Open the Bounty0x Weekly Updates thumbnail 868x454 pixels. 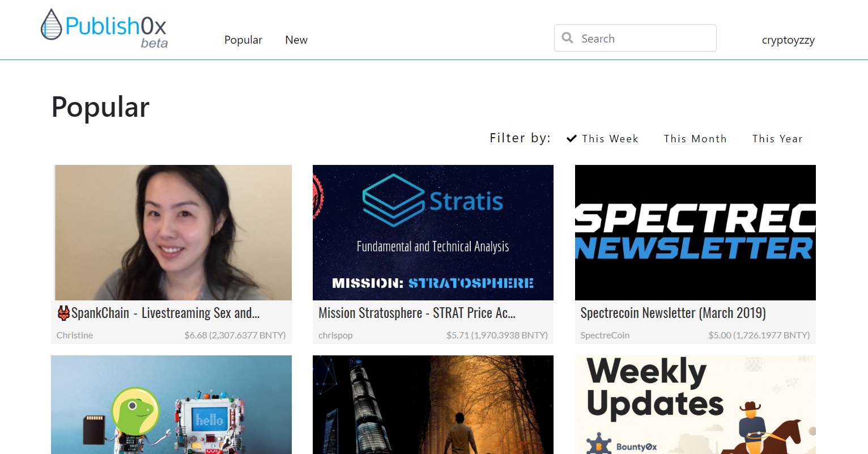pyautogui.click(x=695, y=405)
